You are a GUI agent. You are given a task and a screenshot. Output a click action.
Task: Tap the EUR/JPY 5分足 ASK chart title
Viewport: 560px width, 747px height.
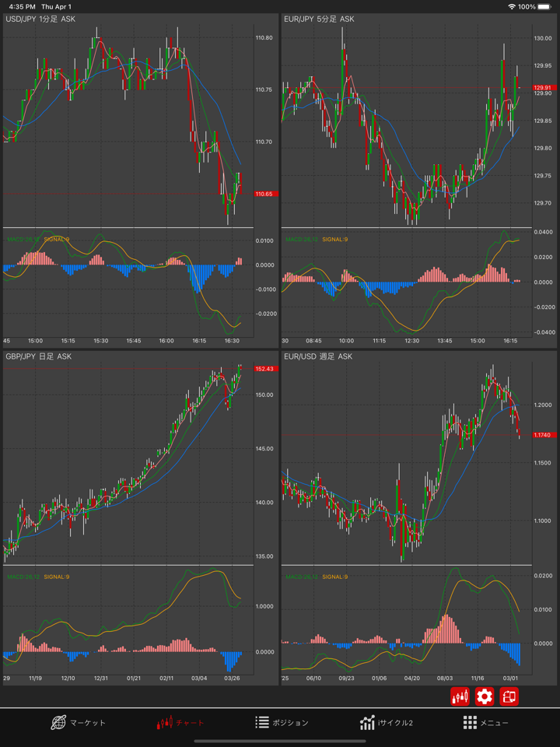point(318,19)
